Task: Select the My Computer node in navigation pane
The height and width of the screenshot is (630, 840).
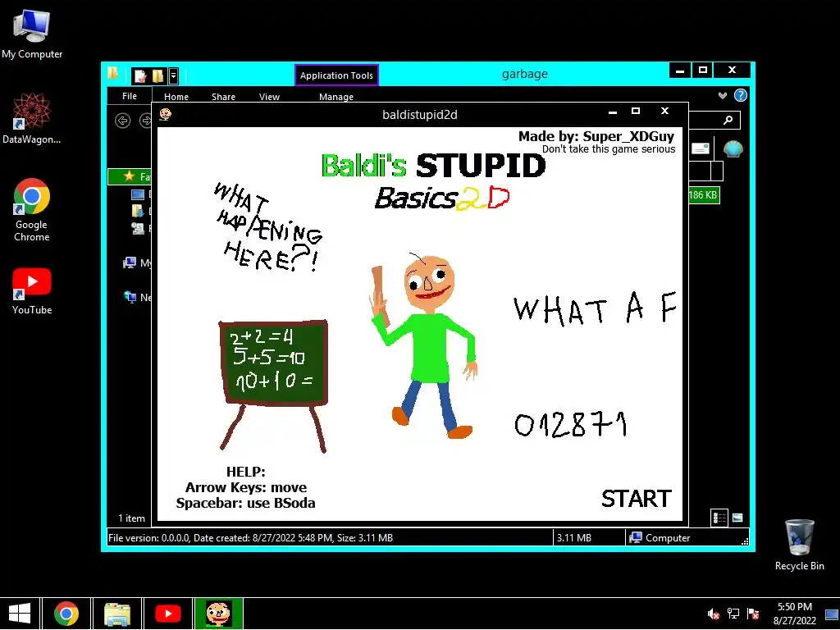Action: (137, 262)
